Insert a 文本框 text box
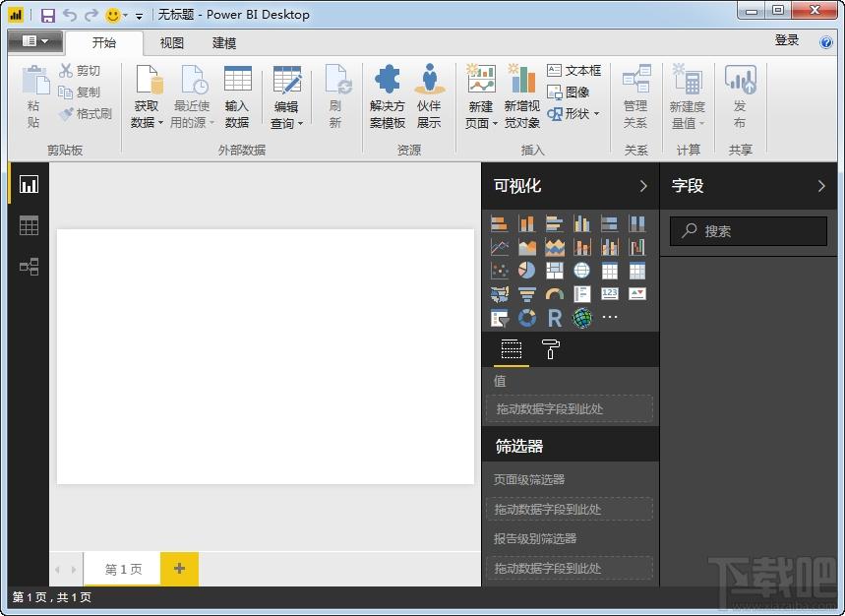This screenshot has height=616, width=845. 573,70
